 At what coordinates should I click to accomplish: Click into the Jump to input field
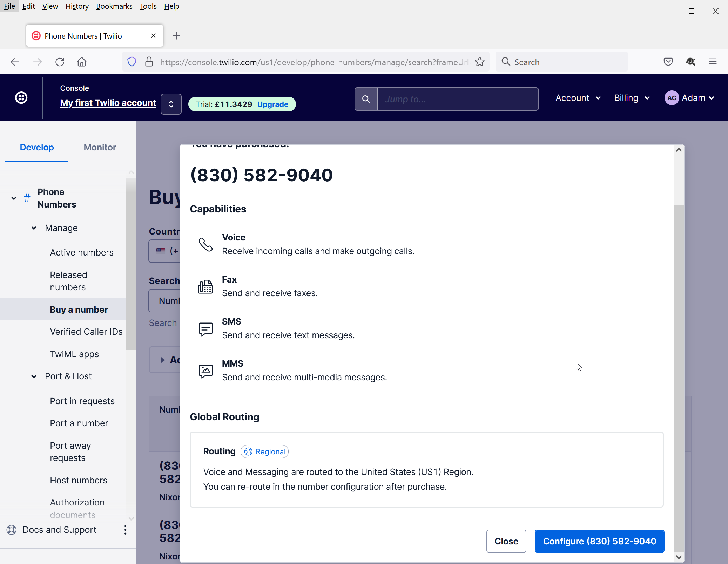click(x=457, y=99)
